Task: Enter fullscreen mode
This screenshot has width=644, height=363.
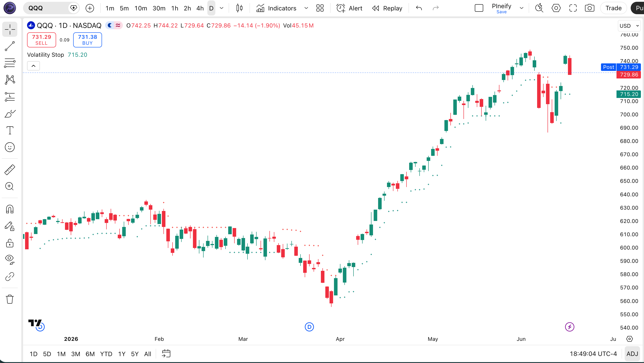Action: coord(573,8)
